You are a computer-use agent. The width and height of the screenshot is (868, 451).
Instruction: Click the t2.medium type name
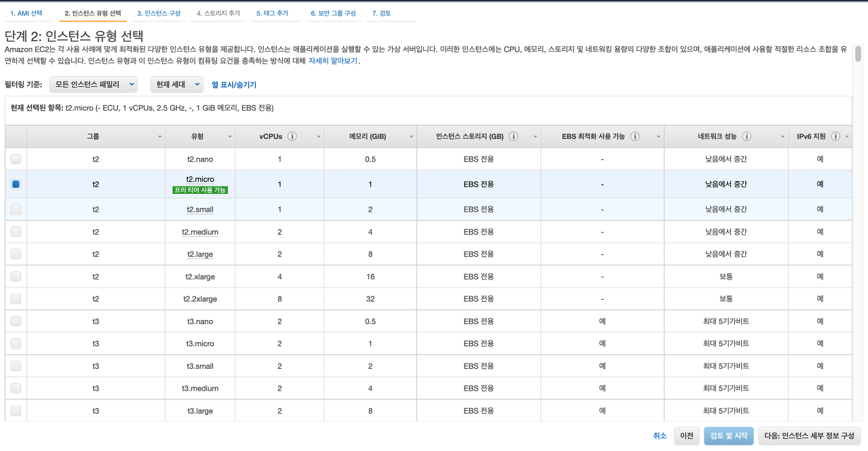tap(200, 232)
